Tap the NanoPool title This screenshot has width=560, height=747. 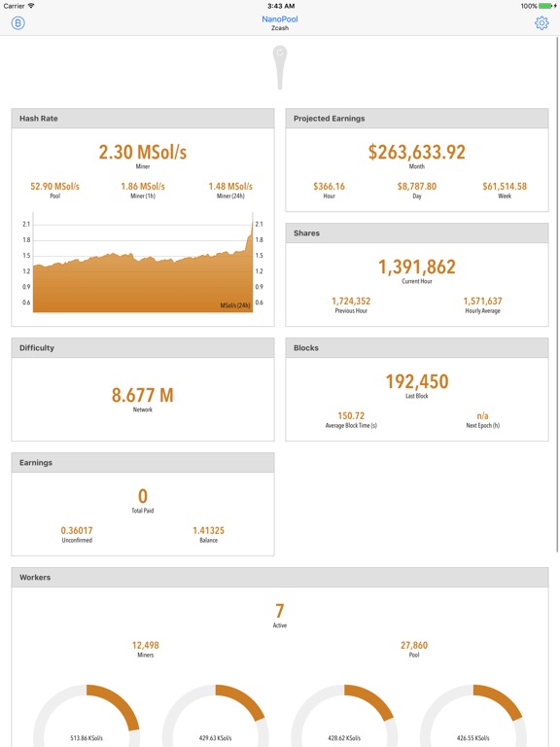pyautogui.click(x=280, y=19)
